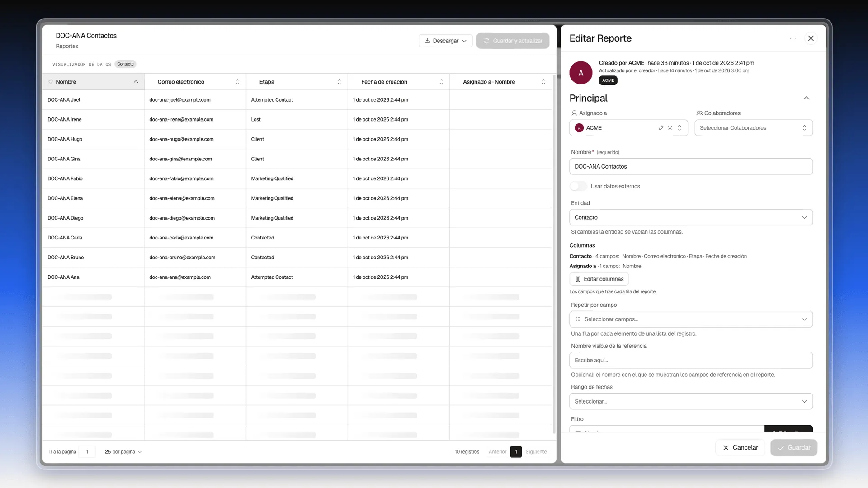This screenshot has height=488, width=868.
Task: Sort by Asignado a · Nombre column arrows
Action: click(x=543, y=82)
